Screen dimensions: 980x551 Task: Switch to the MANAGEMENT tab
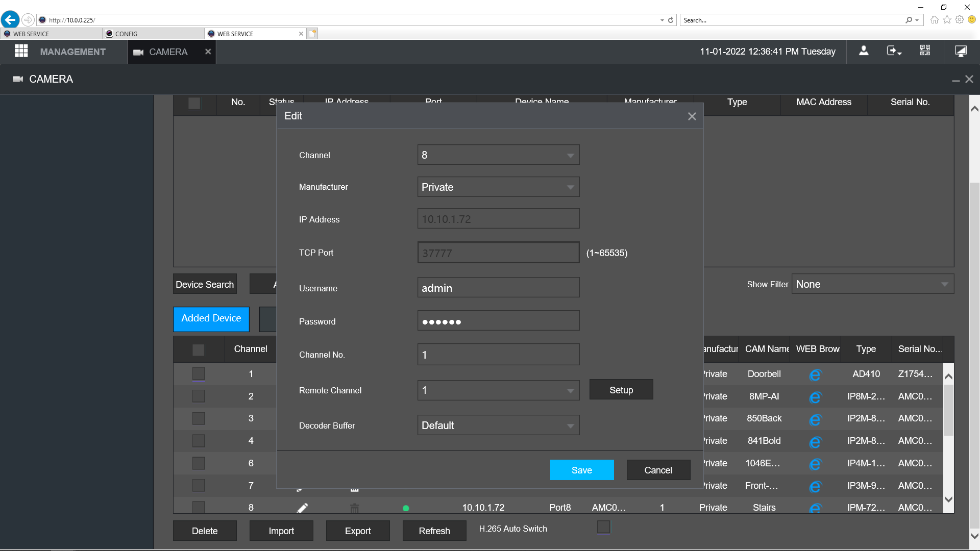point(72,52)
